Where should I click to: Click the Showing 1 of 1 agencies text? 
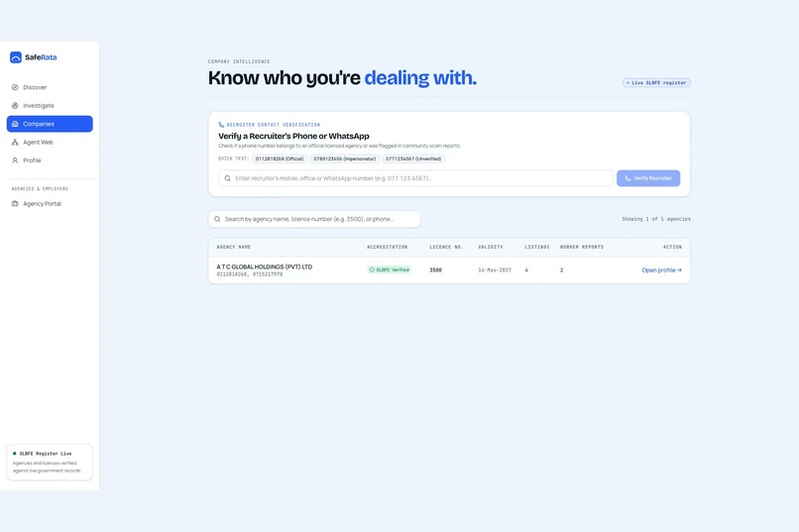click(656, 219)
